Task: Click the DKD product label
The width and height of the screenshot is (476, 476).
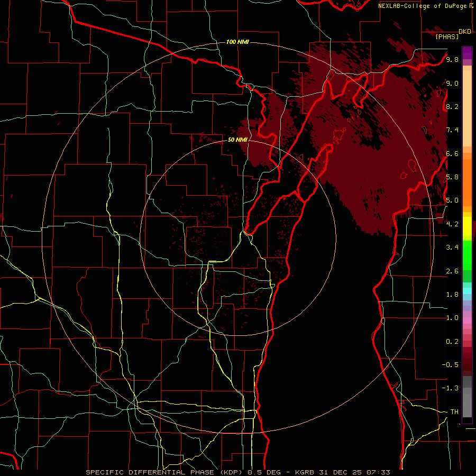Action: click(465, 32)
